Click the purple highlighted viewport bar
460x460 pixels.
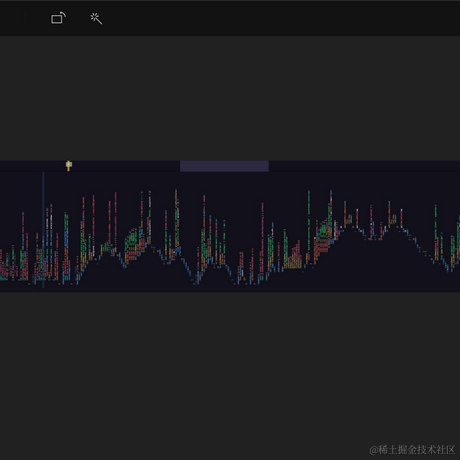224,166
